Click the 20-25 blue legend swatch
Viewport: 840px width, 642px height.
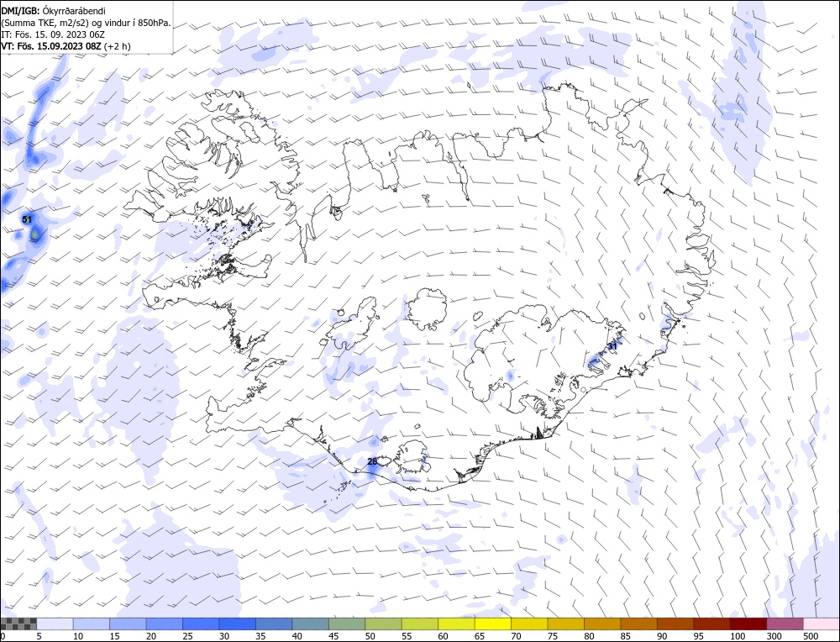164,624
